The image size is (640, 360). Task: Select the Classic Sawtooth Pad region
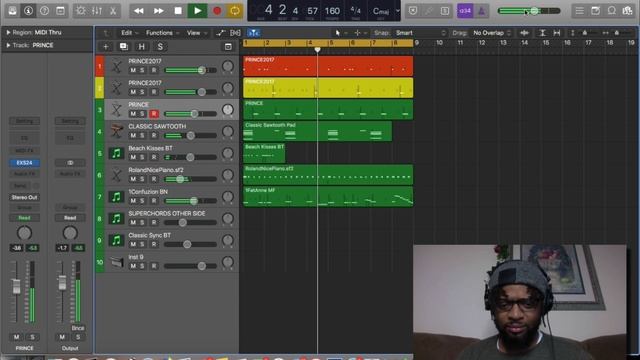click(318, 131)
